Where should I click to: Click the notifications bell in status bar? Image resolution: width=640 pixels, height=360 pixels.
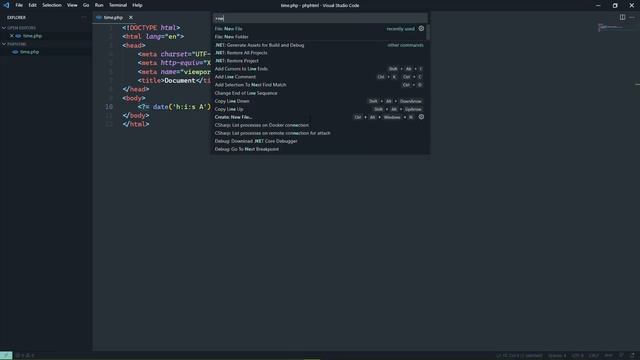point(633,356)
